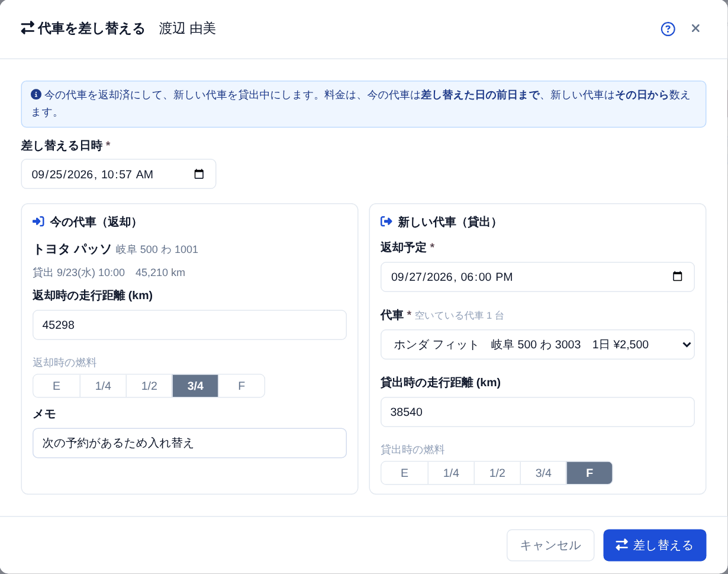Set return fuel level to F

[241, 386]
